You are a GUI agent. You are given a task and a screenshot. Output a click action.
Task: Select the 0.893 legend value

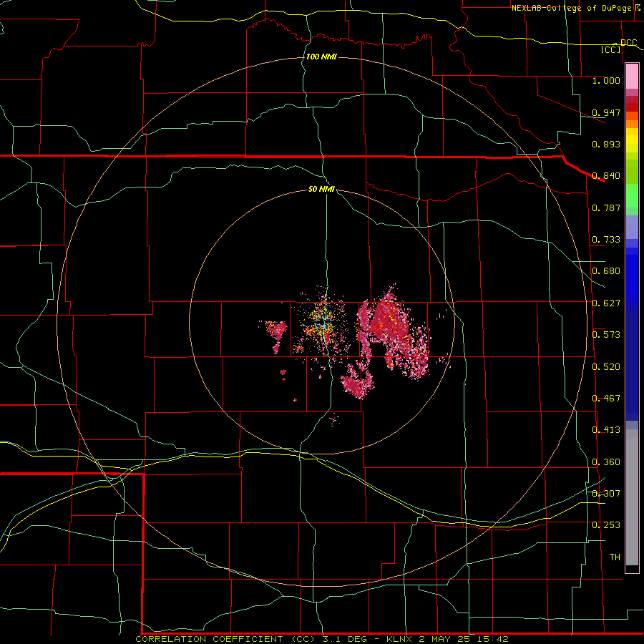pyautogui.click(x=606, y=144)
